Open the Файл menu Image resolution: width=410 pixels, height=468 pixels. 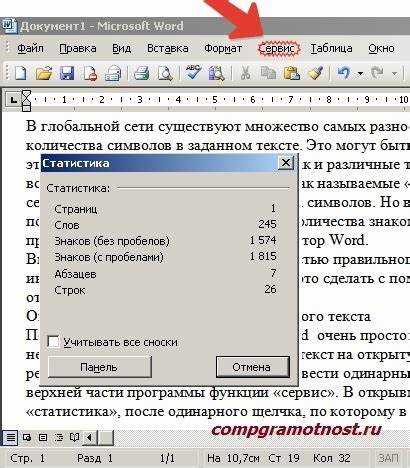tap(30, 48)
